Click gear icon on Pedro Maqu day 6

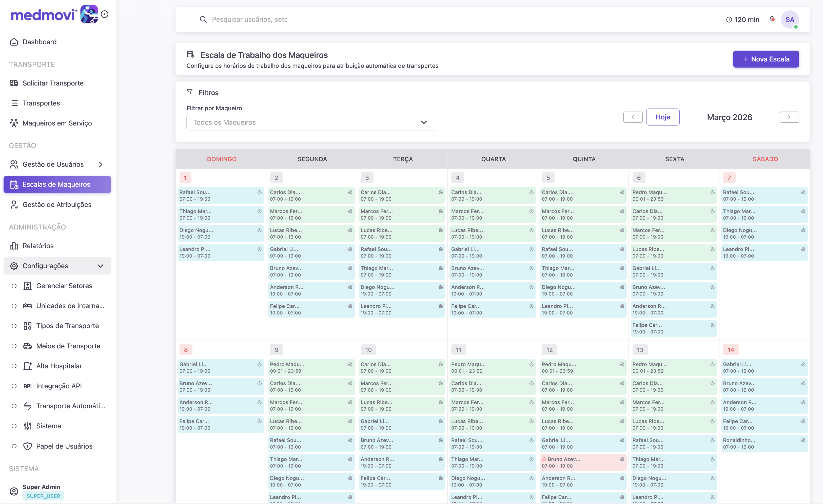pos(712,192)
